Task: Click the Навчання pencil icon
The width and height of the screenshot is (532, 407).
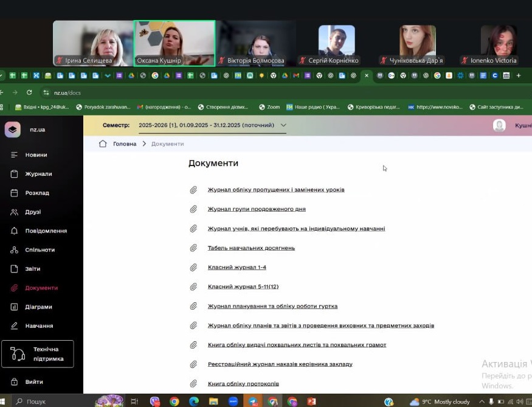Action: pyautogui.click(x=14, y=326)
